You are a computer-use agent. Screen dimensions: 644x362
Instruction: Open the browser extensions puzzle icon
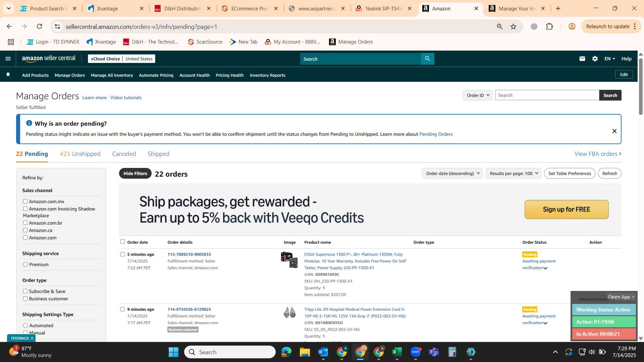[549, 26]
